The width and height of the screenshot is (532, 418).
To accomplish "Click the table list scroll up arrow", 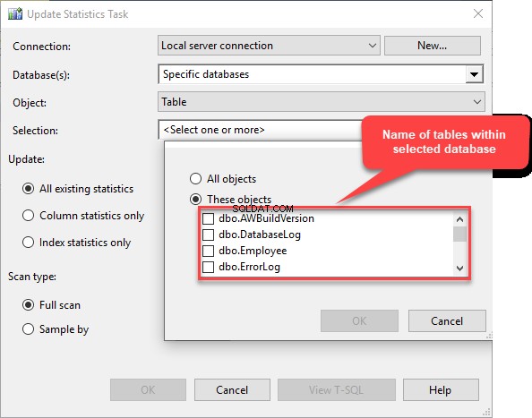I will coord(459,219).
